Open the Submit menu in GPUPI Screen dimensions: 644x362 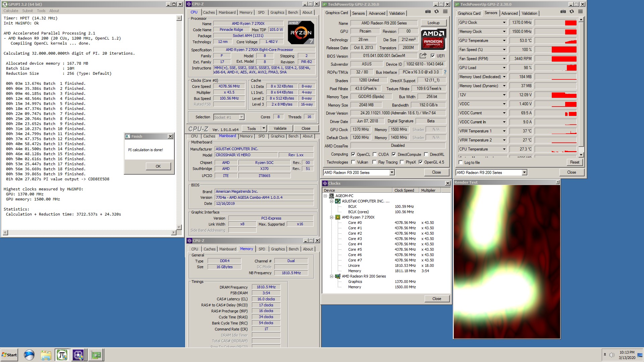click(x=28, y=11)
